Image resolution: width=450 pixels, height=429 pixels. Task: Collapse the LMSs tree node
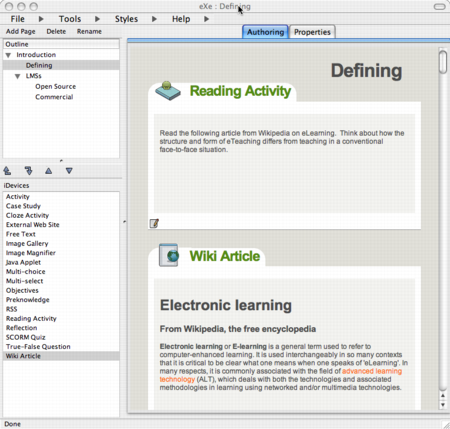click(x=18, y=76)
